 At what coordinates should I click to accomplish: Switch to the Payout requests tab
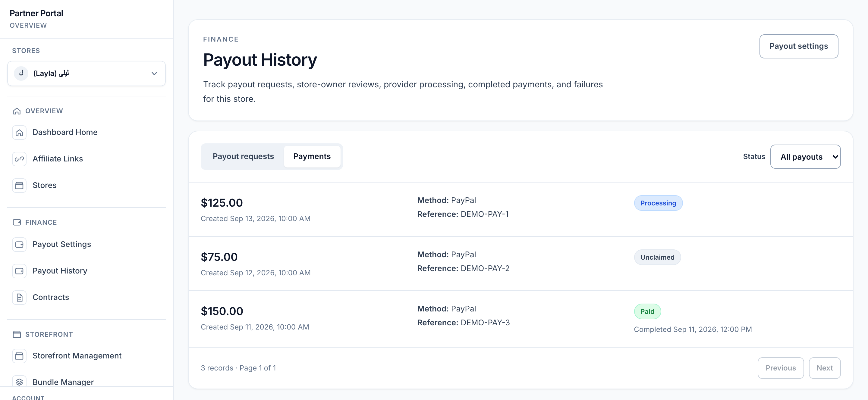tap(243, 157)
